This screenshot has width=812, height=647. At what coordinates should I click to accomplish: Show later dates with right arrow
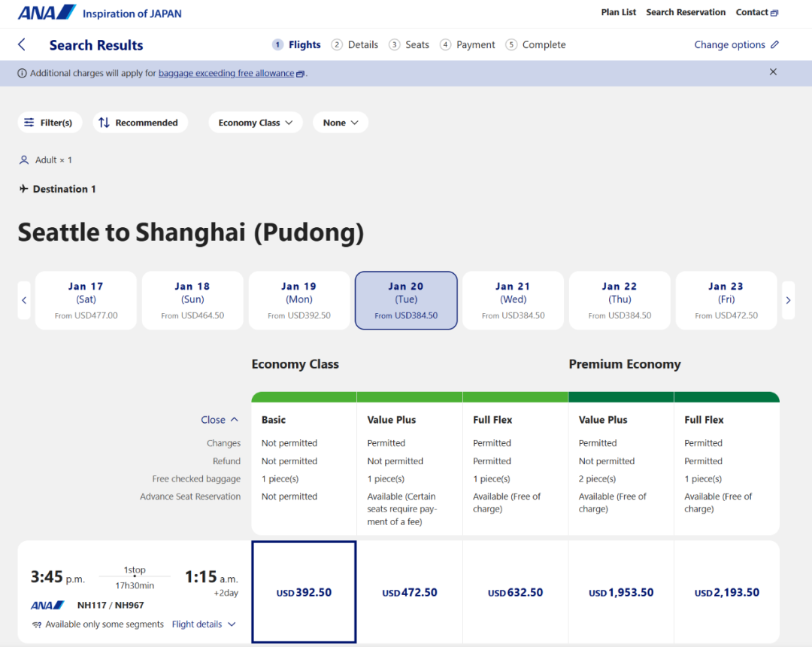pyautogui.click(x=788, y=300)
